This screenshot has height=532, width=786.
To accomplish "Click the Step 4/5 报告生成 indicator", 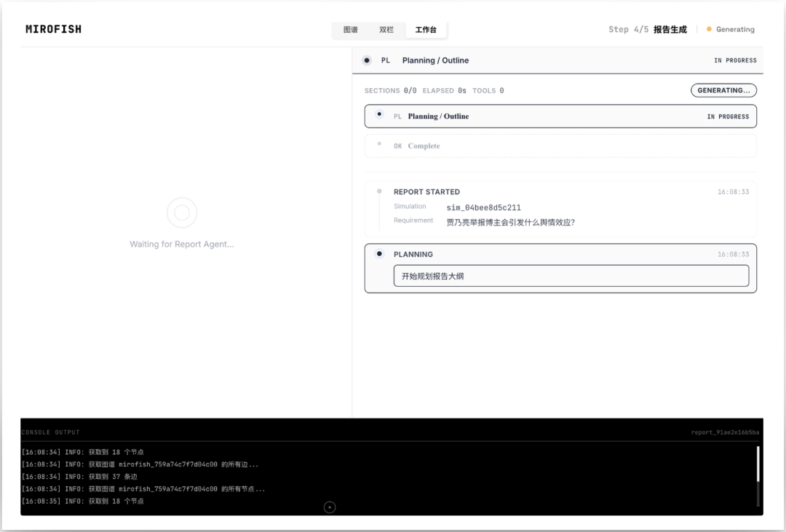I will click(647, 30).
